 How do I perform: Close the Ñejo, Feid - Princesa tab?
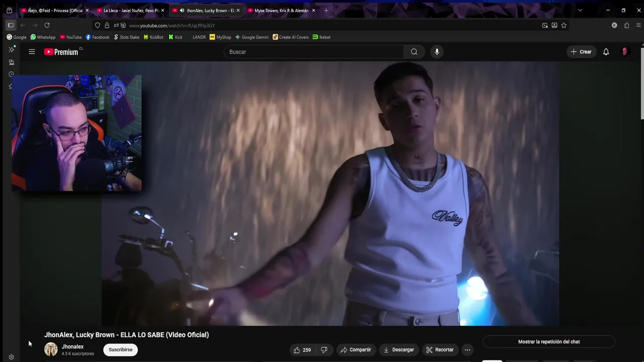click(x=87, y=10)
